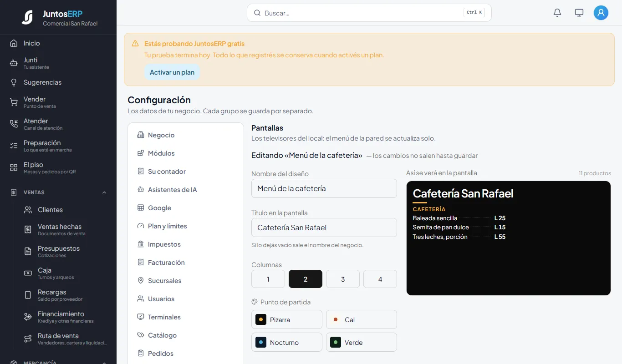The image size is (622, 364).
Task: Open Sugerencias lightbulb icon
Action: (x=14, y=82)
